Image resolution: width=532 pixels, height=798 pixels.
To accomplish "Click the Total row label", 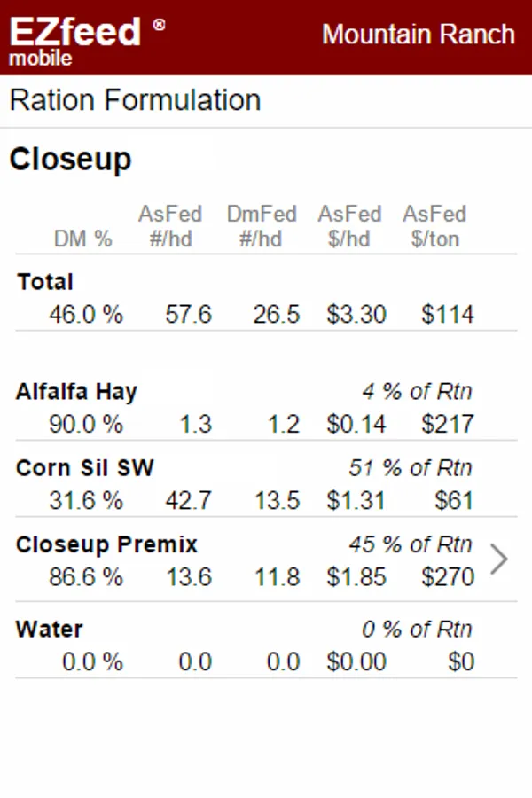I will coord(45,281).
